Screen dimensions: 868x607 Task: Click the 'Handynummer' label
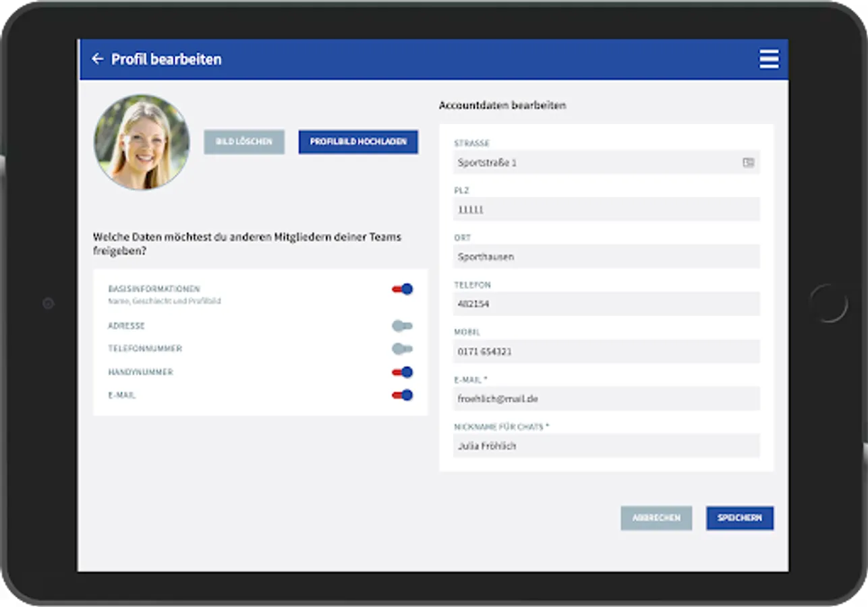[x=140, y=372]
